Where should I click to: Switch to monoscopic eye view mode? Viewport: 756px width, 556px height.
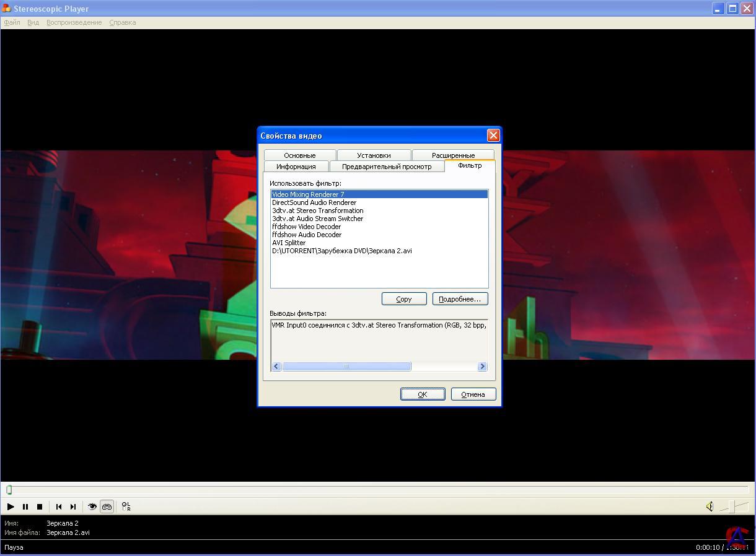92,506
